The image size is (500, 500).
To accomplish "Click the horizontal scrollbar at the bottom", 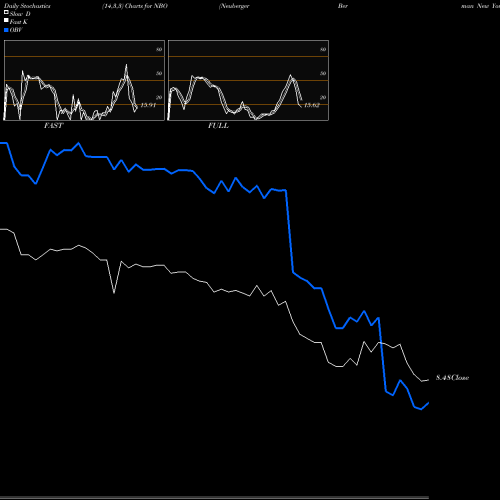I will pos(214,498).
